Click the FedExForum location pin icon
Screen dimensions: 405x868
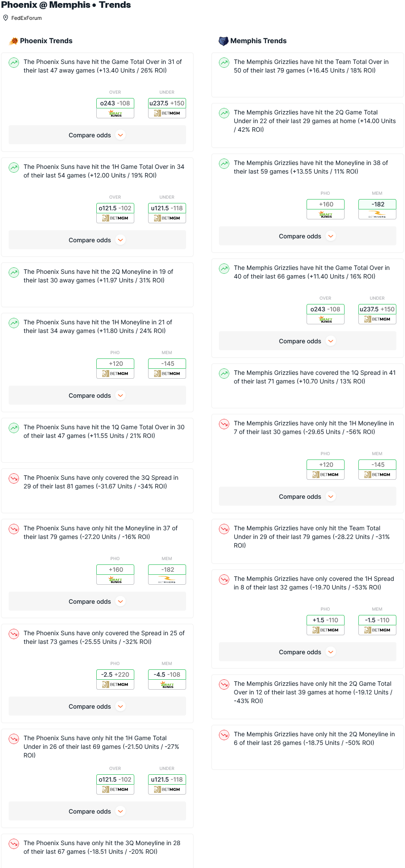click(6, 18)
